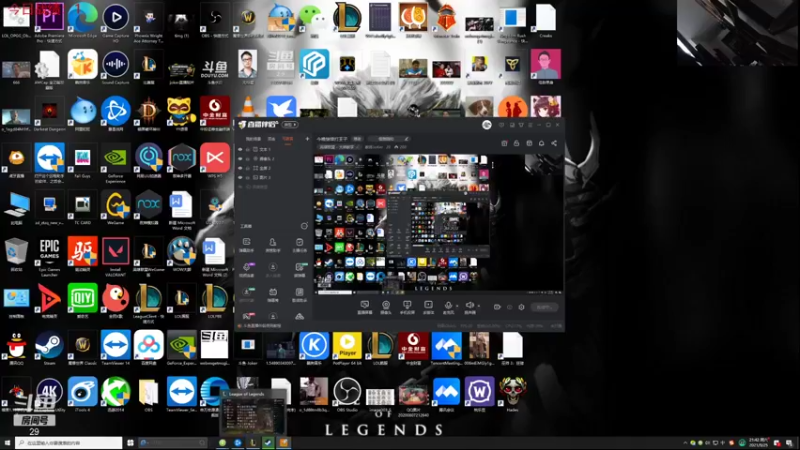Toggle eye visibility for 文本 1 source

tap(240, 149)
